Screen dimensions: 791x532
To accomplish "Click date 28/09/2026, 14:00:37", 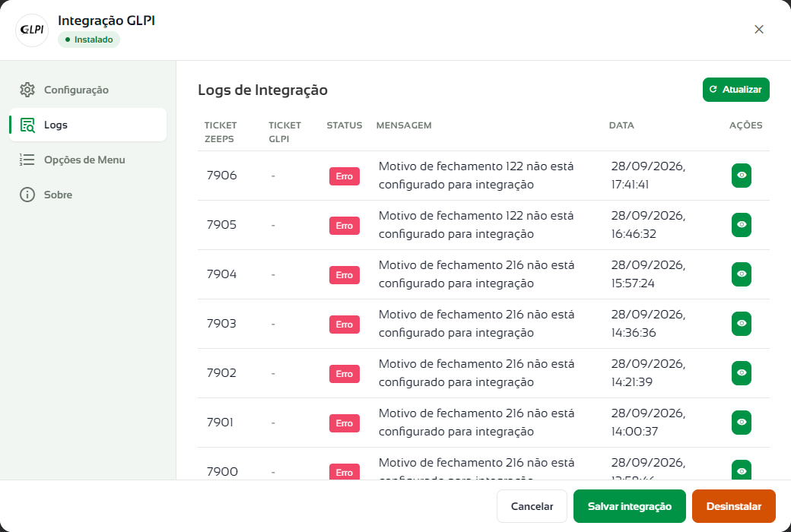I will (648, 423).
